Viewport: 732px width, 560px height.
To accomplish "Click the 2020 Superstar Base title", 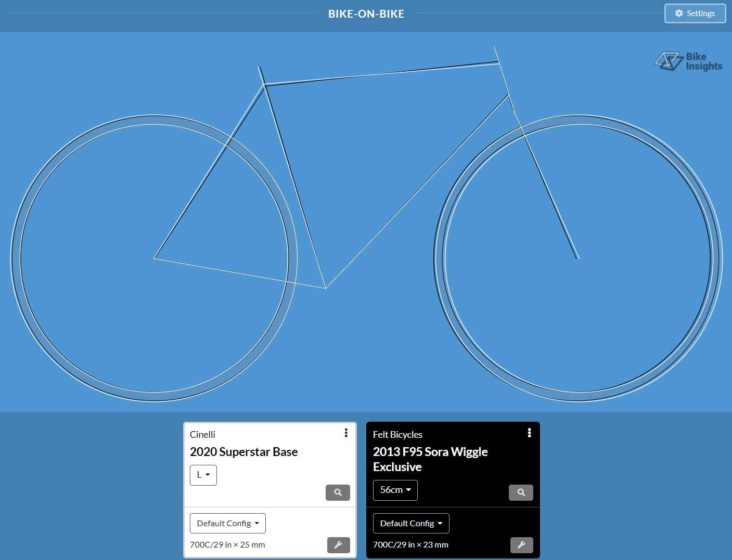I will click(244, 452).
